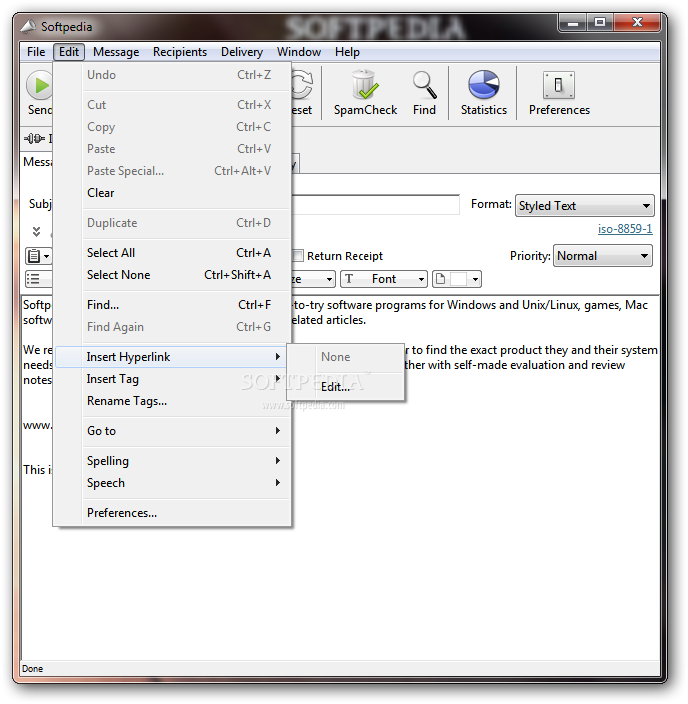Open the Font dropdown

pyautogui.click(x=383, y=279)
